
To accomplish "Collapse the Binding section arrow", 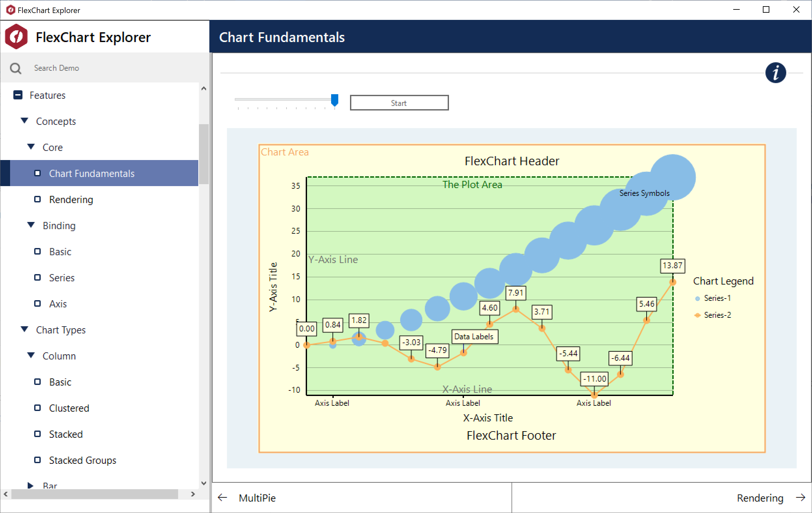I will [x=31, y=225].
